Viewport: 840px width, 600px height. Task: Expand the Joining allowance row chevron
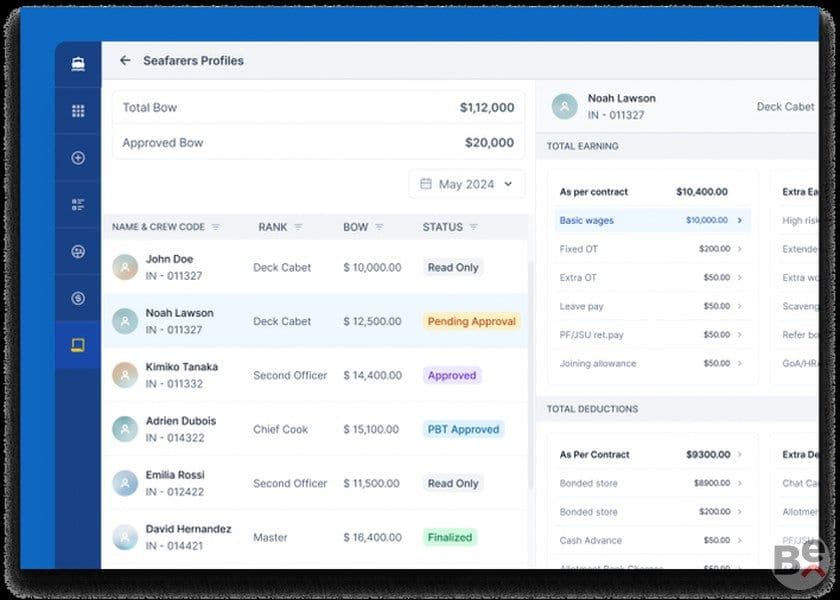(740, 363)
